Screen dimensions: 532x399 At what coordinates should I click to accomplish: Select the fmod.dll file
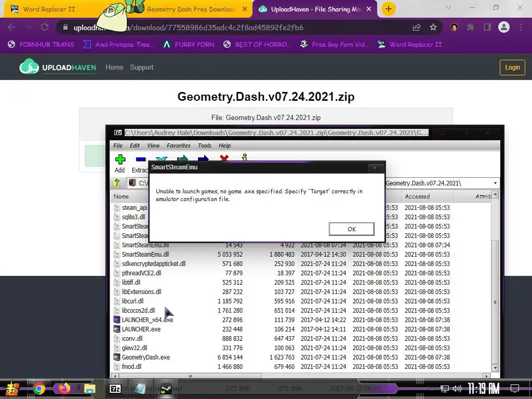[x=131, y=366]
